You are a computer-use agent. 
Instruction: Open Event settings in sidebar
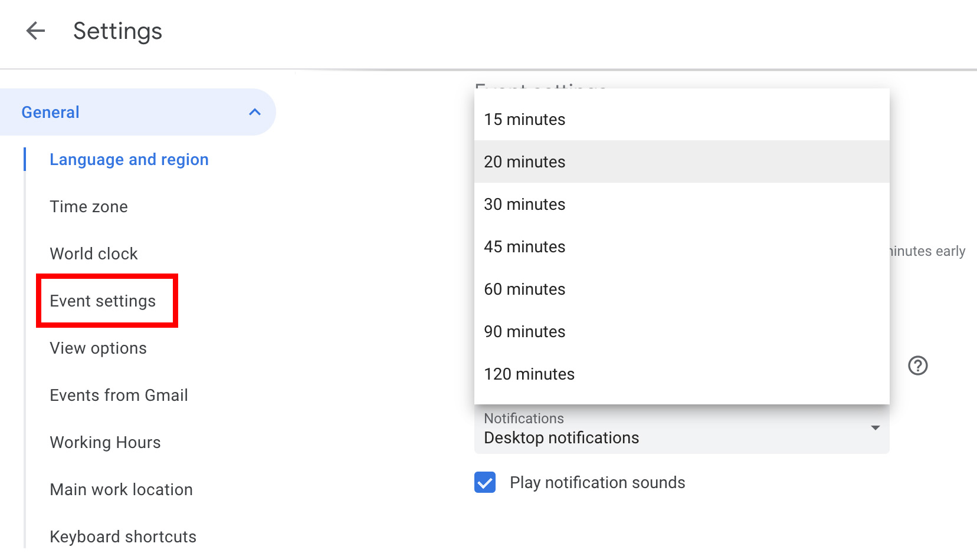pos(103,301)
